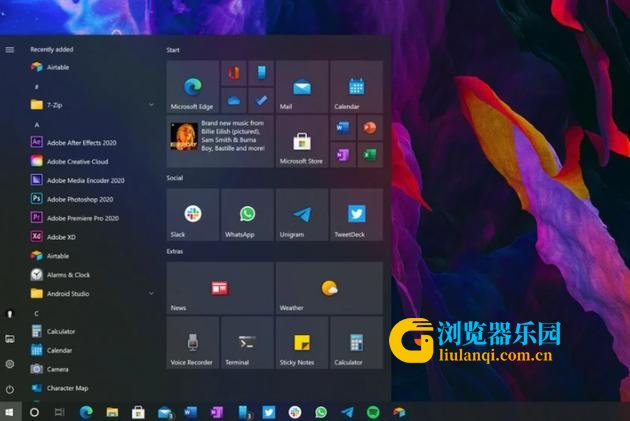
Task: Open Telegram from taskbar
Action: point(347,412)
